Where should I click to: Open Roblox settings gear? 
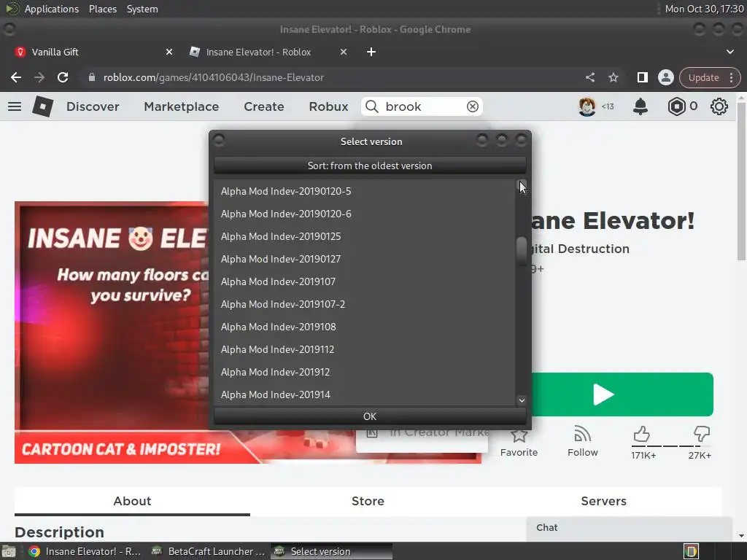click(x=719, y=106)
